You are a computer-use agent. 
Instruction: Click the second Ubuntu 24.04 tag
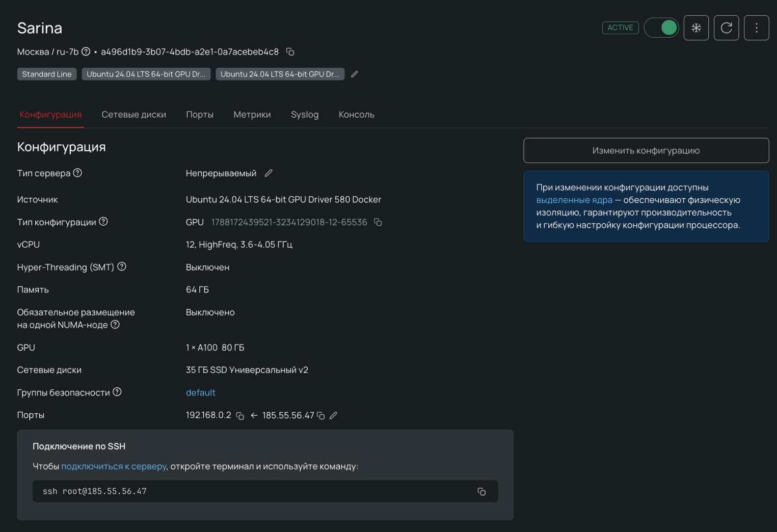tap(280, 74)
